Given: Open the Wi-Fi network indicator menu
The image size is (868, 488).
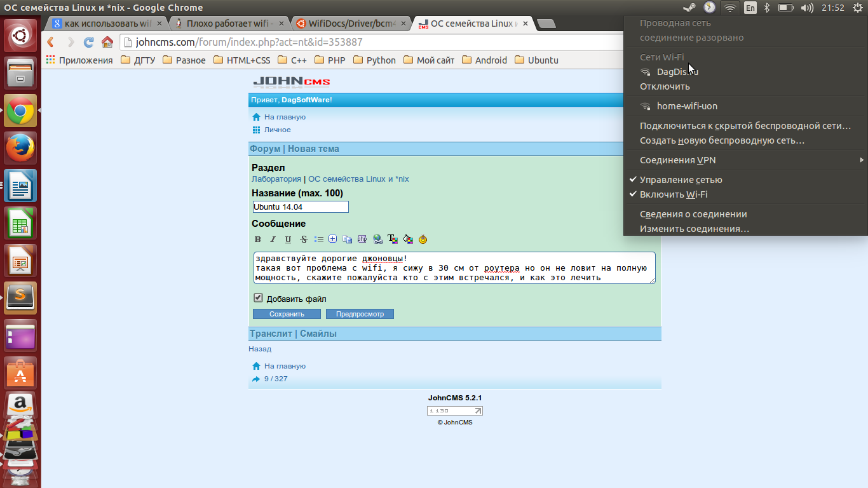Looking at the screenshot, I should 731,8.
